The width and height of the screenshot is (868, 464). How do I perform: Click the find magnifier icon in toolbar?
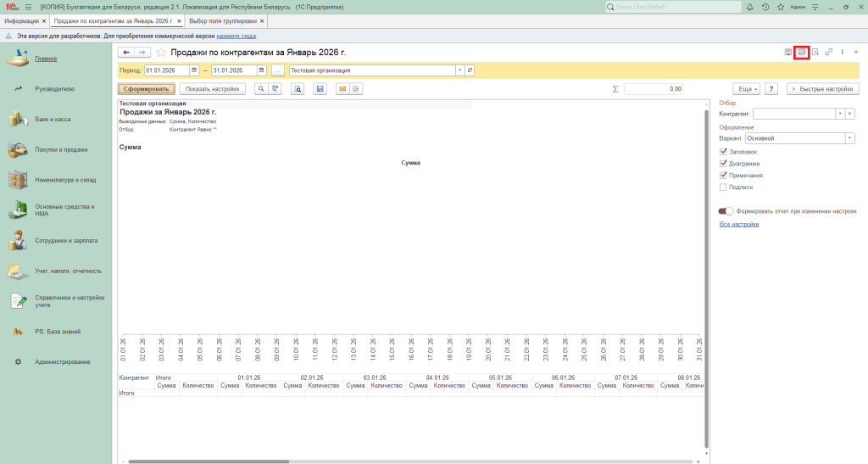[262, 88]
